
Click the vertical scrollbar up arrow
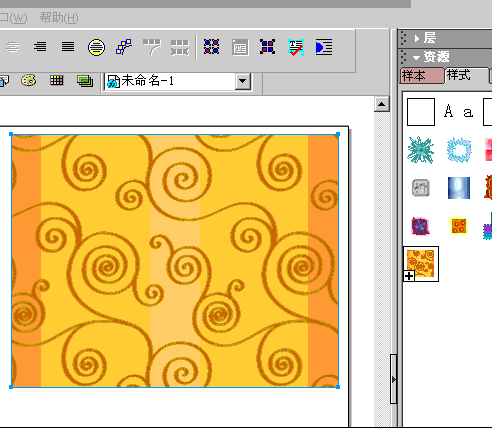(382, 104)
